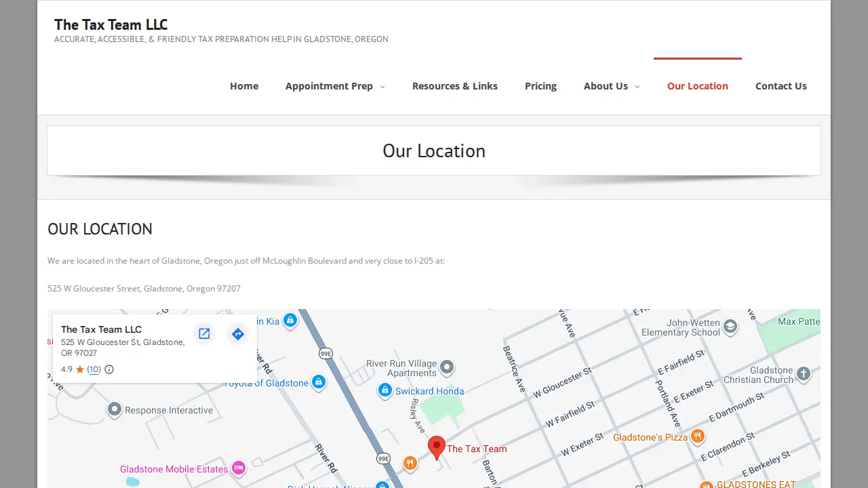
Task: Click Swickard Honda marker icon
Action: (385, 390)
